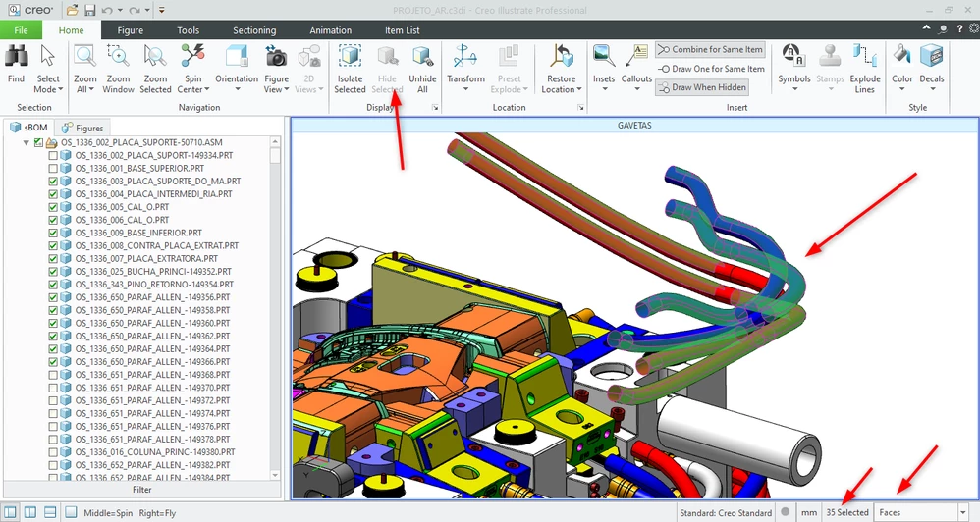Click the Undo arrow in title bar

[x=107, y=11]
